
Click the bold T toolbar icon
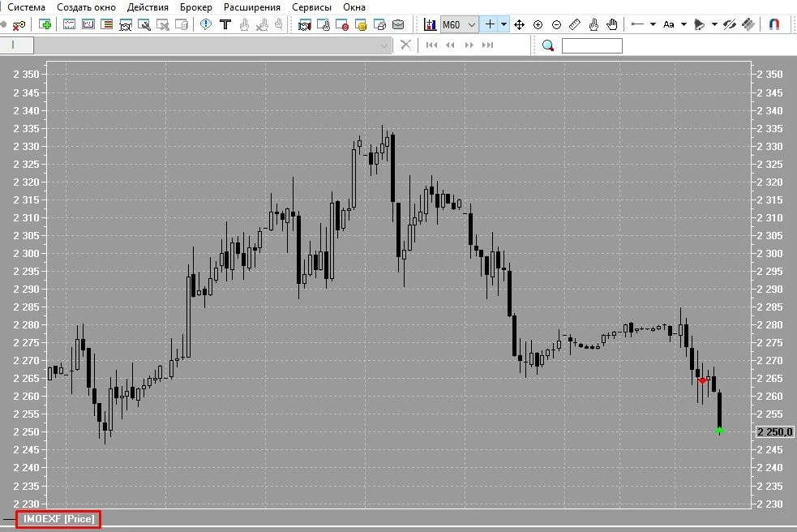(225, 24)
